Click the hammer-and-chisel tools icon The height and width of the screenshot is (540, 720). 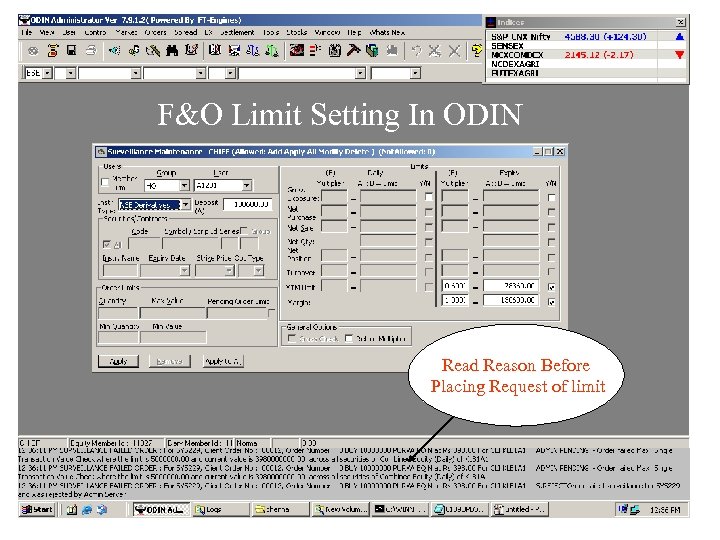[152, 50]
